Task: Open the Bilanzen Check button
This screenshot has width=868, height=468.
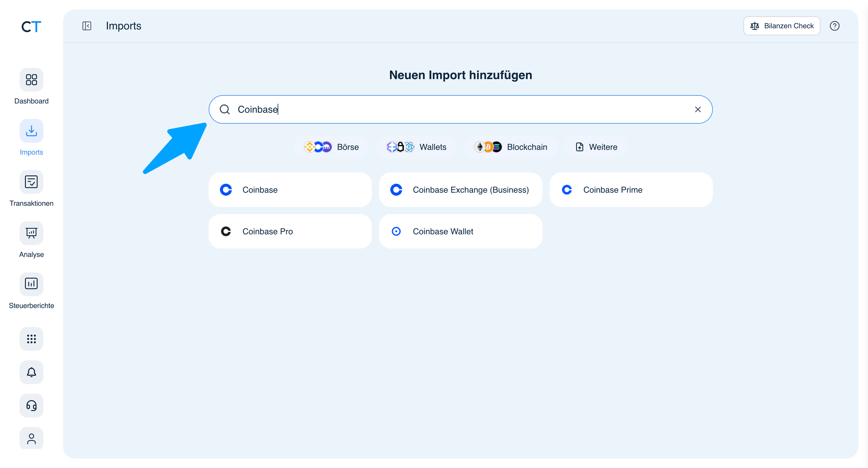Action: point(782,26)
